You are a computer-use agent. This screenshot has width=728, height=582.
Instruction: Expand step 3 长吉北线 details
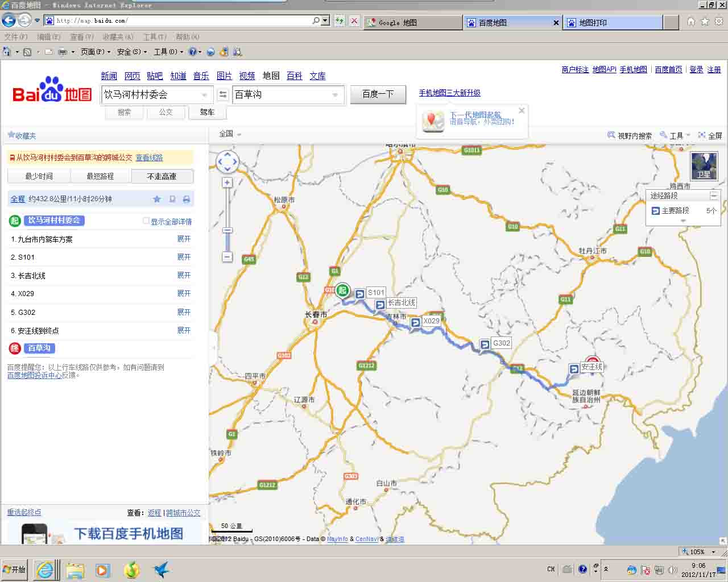pos(184,275)
